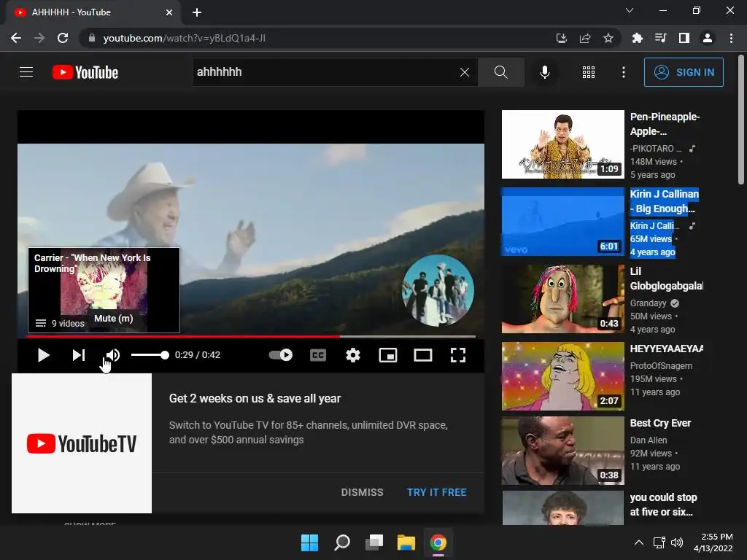
Task: Open Windows Start menu
Action: pos(309,542)
